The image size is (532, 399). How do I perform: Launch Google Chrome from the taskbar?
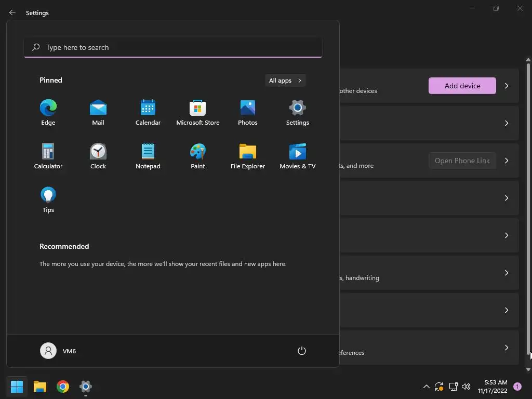(x=63, y=387)
